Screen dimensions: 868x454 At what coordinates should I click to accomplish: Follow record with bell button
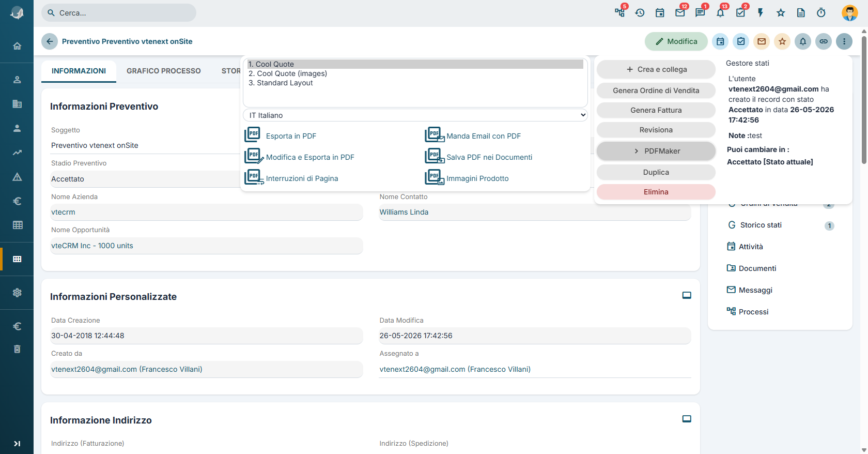point(803,41)
